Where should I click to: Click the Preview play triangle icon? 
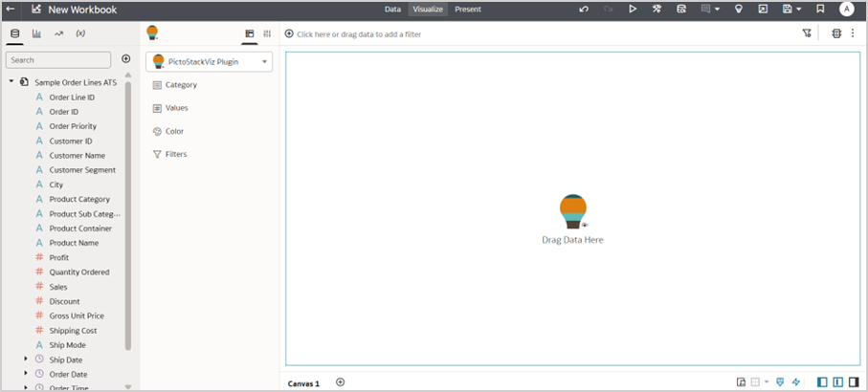pos(633,10)
